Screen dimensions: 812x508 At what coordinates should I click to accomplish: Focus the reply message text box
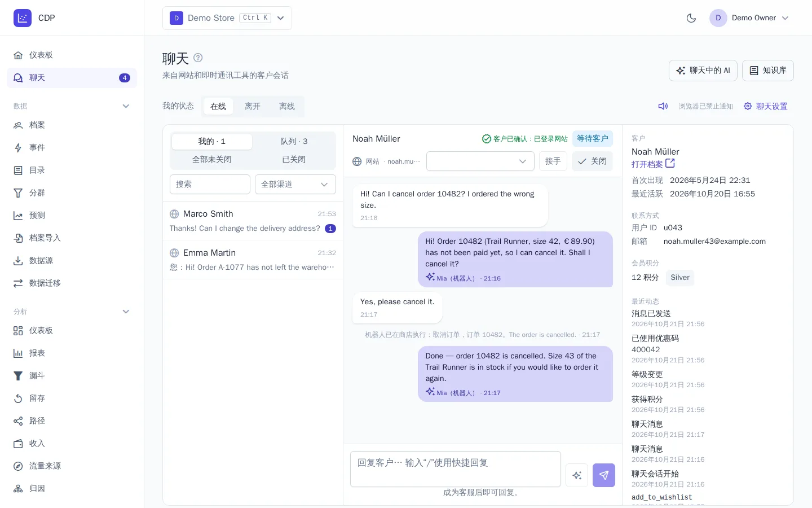coord(456,469)
